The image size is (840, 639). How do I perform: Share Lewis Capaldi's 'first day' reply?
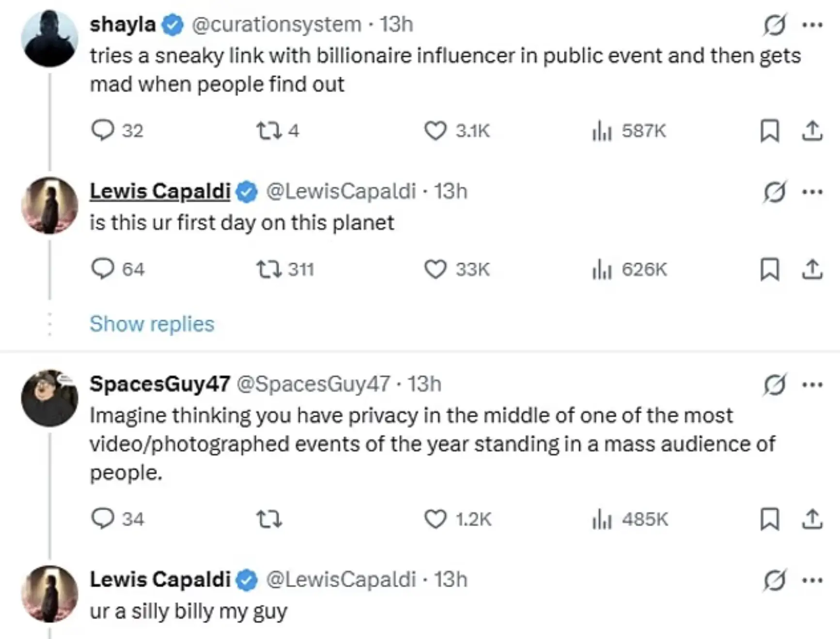coord(812,269)
